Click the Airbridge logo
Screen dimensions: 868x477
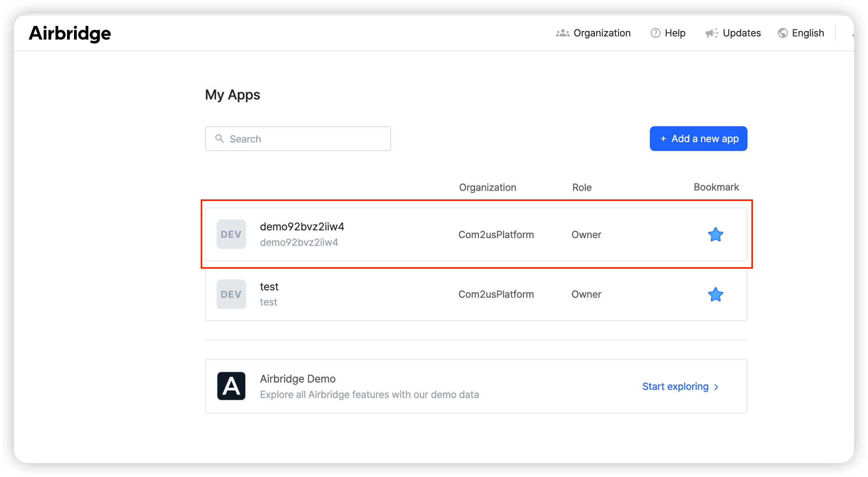click(x=70, y=33)
